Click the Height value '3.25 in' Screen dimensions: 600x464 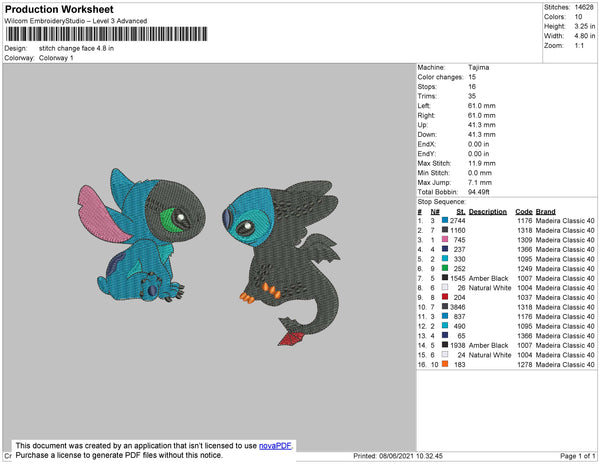pos(585,26)
